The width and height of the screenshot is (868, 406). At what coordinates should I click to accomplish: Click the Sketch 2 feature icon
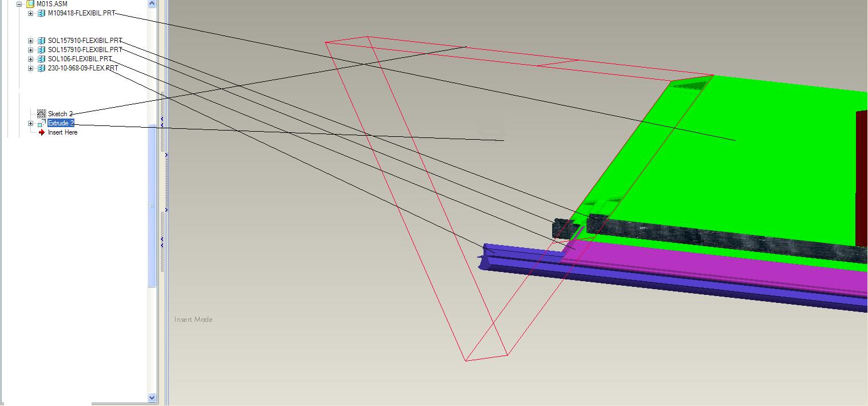click(x=41, y=114)
